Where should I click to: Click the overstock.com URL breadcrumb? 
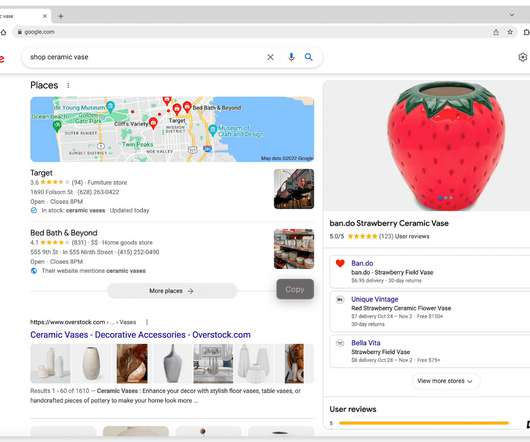click(x=83, y=322)
